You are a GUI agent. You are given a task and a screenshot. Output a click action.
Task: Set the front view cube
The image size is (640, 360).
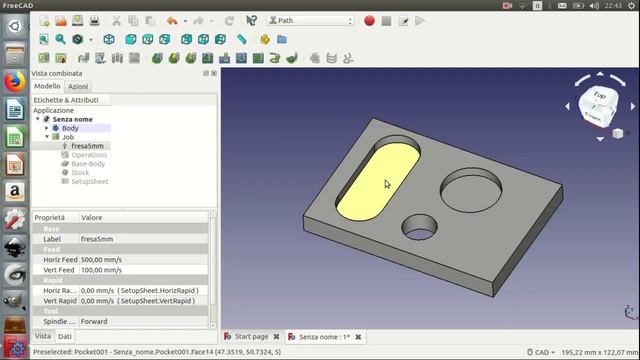pos(131,39)
